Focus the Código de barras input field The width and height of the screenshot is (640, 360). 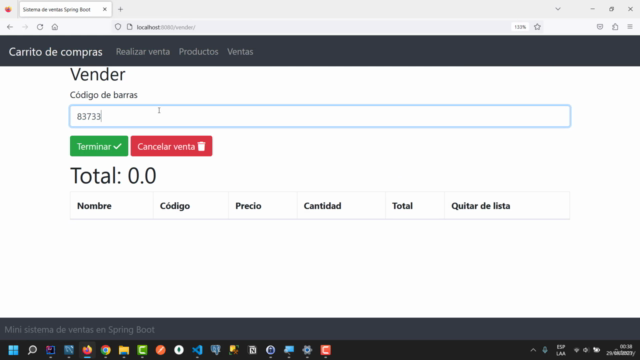320,116
